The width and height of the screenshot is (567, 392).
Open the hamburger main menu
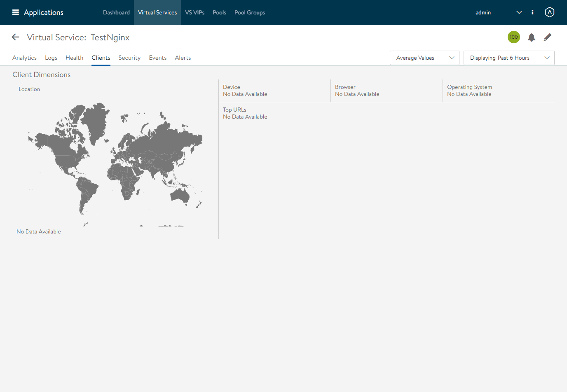pyautogui.click(x=16, y=12)
